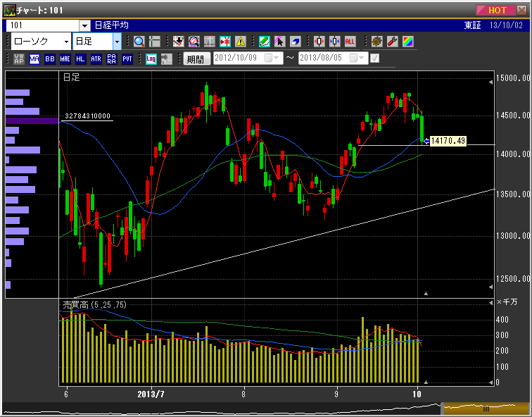Toggle the BB Bollinger Bands indicator

click(50, 59)
